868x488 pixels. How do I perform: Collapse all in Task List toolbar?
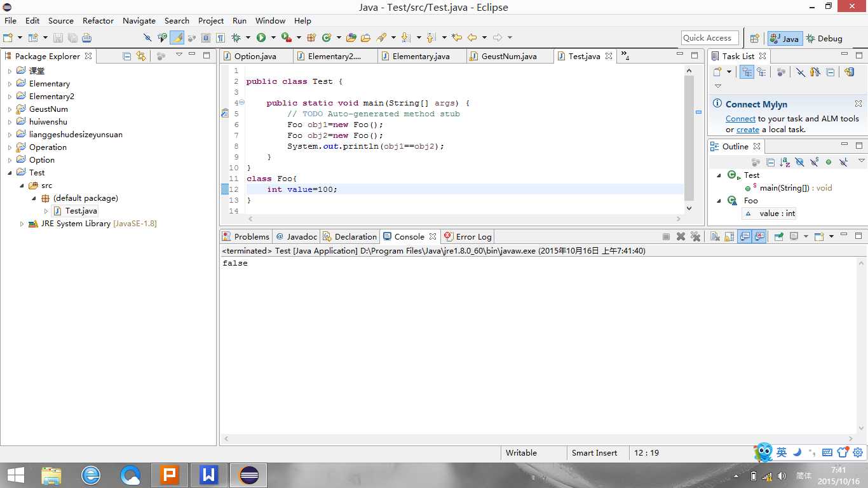click(831, 72)
